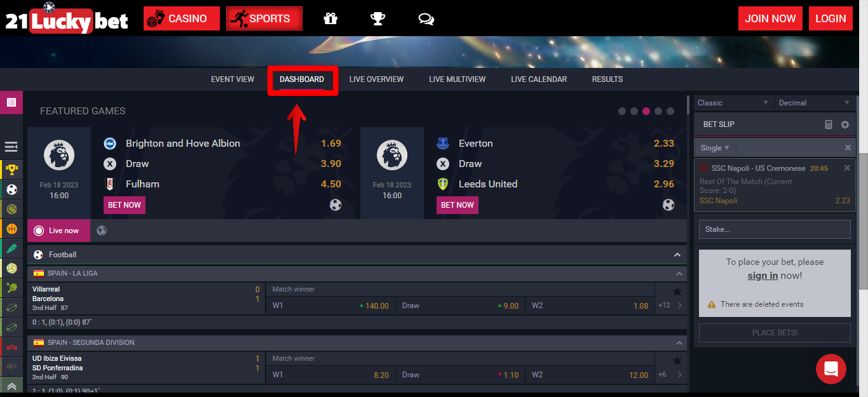Image resolution: width=868 pixels, height=397 pixels.
Task: Open the Sports section
Action: coord(264,18)
